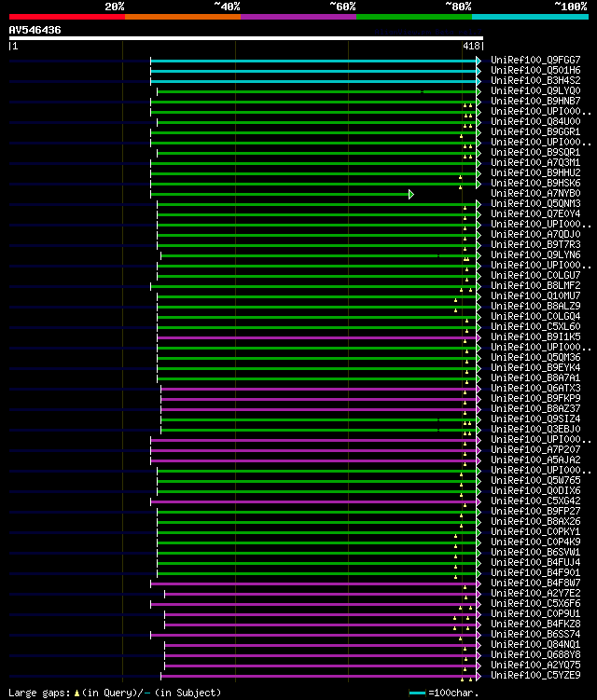Click the purple ~60% identity legend segment
This screenshot has width=597, height=700.
pos(298,17)
